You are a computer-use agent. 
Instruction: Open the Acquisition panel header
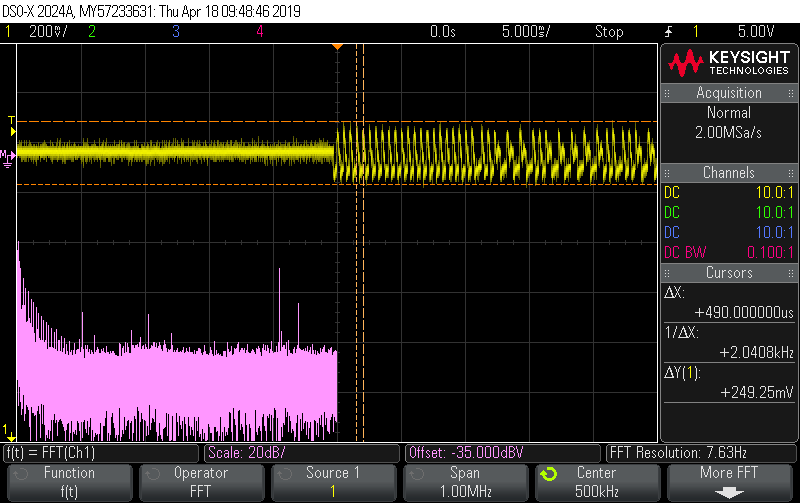[x=729, y=93]
